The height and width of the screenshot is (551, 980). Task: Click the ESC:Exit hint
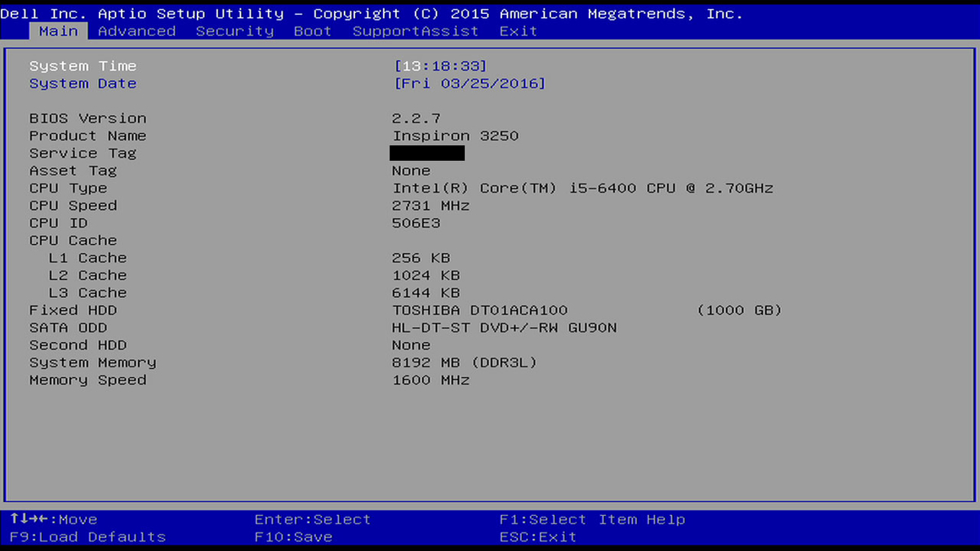click(538, 537)
